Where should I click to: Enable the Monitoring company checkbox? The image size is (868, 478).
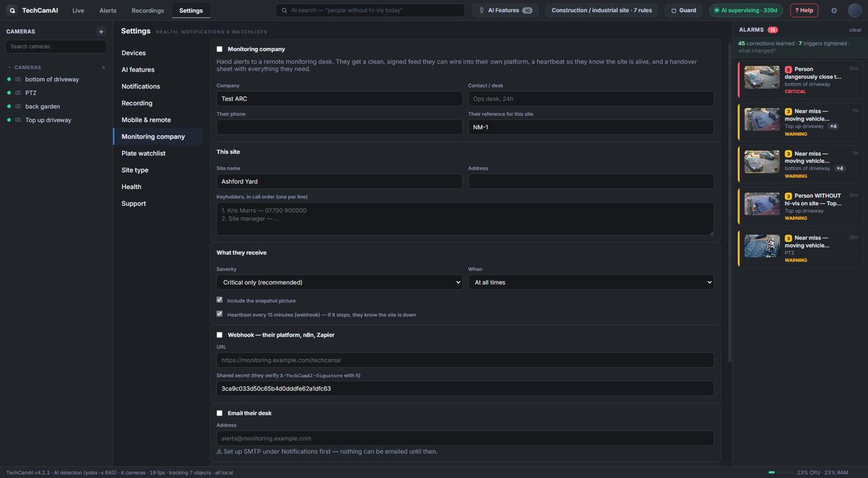[219, 49]
